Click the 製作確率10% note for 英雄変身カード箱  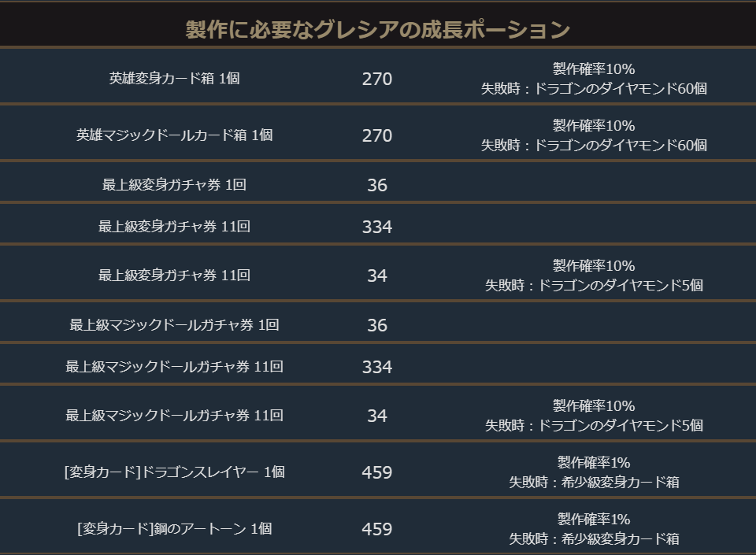click(594, 69)
